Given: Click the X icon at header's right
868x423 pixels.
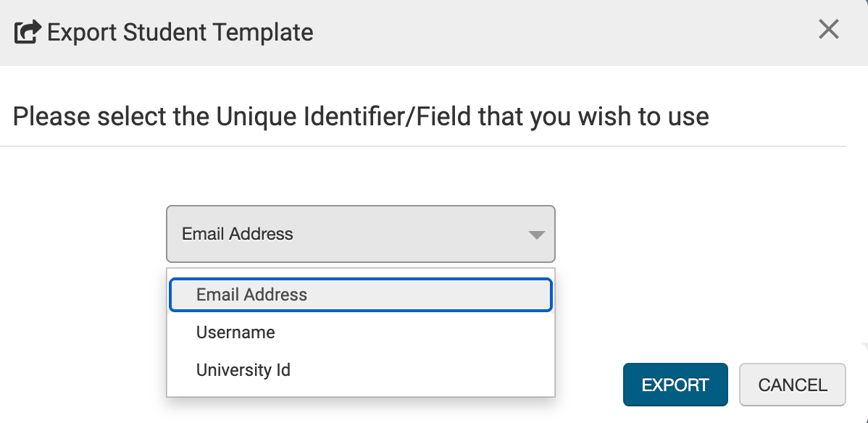Looking at the screenshot, I should (x=828, y=30).
